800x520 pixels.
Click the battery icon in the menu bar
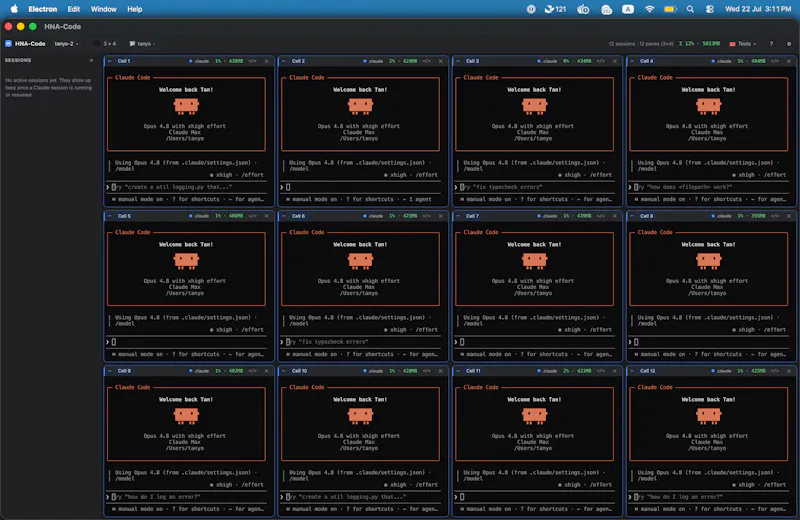tap(670, 9)
